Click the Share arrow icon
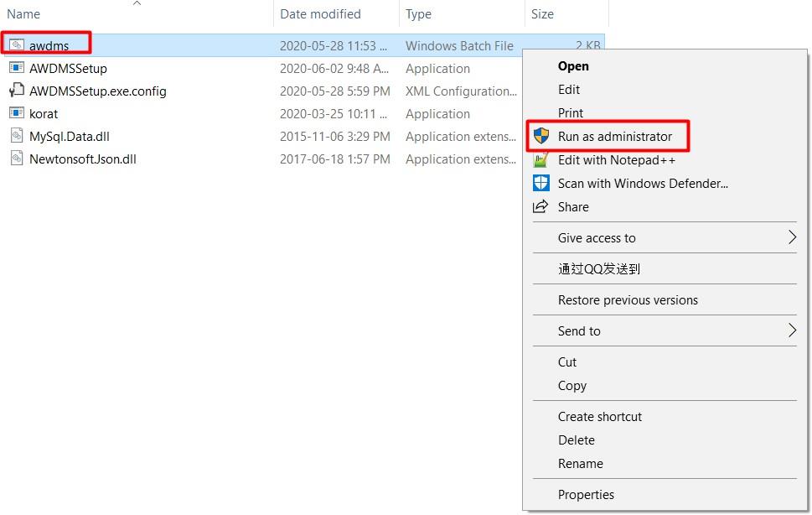The image size is (812, 515). coord(540,206)
